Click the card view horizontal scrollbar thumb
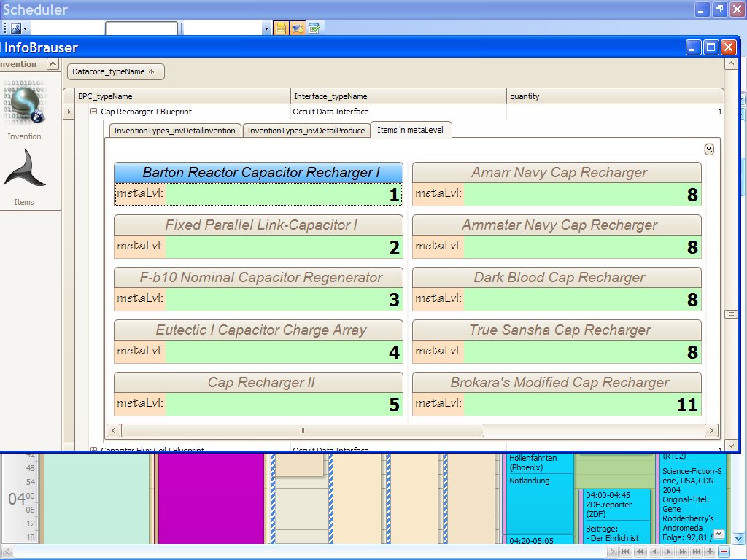 303,430
